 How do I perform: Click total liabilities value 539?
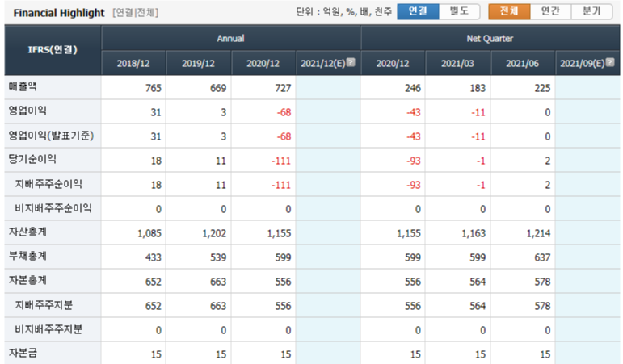tap(218, 257)
